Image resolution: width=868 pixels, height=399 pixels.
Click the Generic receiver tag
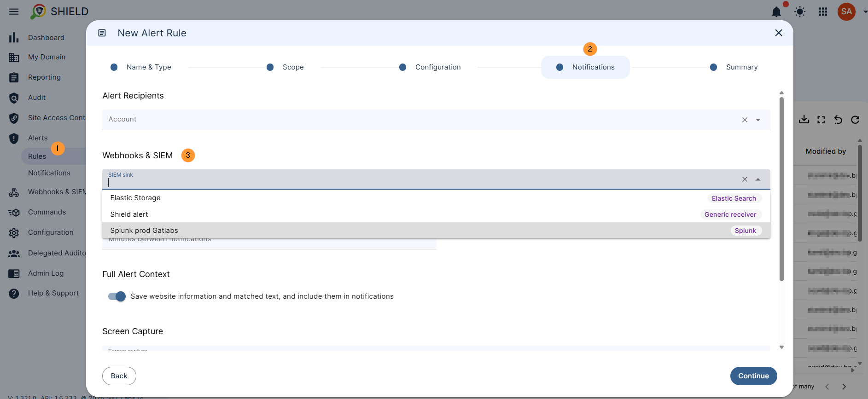click(x=730, y=214)
